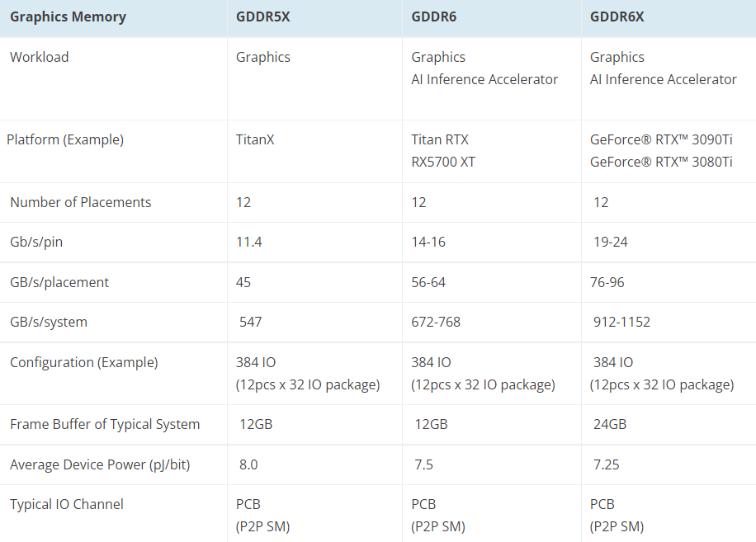Select the GDDR5X Number of Placements value "12"
Viewport: 756px width, 542px height.
(x=243, y=202)
